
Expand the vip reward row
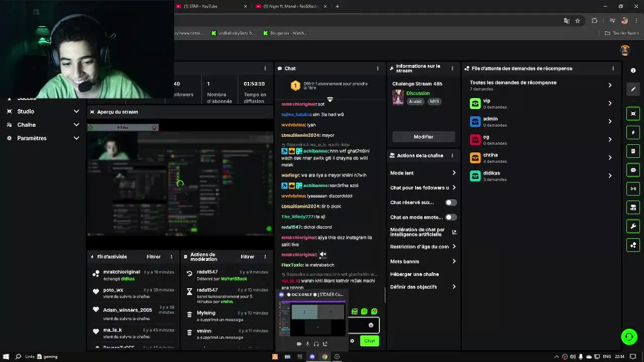pyautogui.click(x=541, y=104)
